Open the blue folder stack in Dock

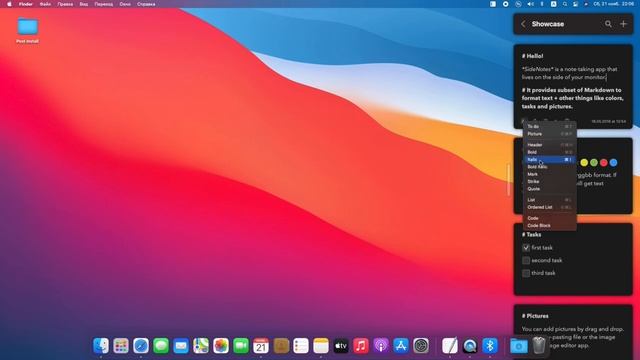point(519,346)
